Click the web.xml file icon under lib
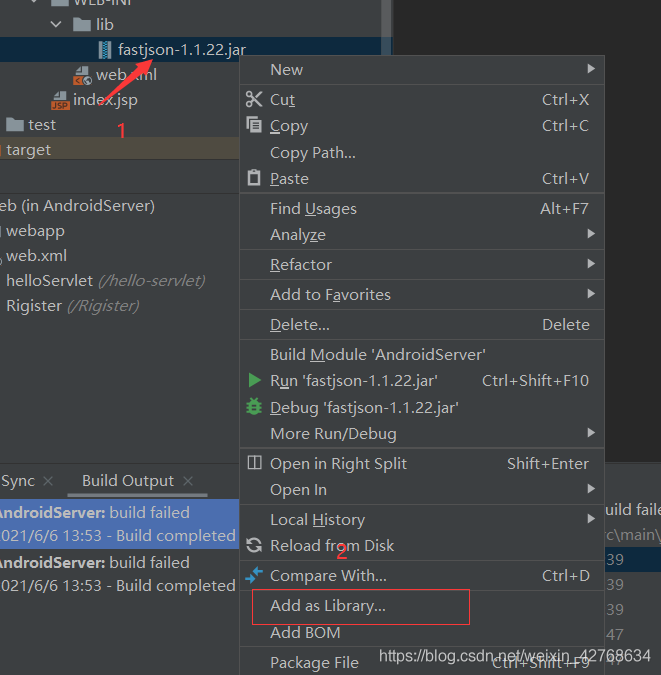Screen dimensions: 661x675 pyautogui.click(x=82, y=75)
